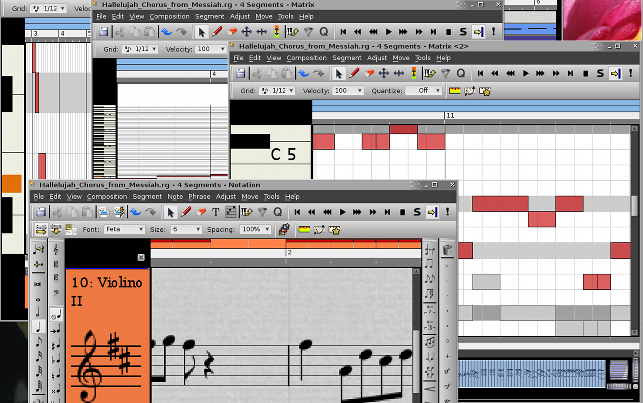The image size is (643, 403).
Task: Fast forward to end in Notation transport
Action: 388,212
